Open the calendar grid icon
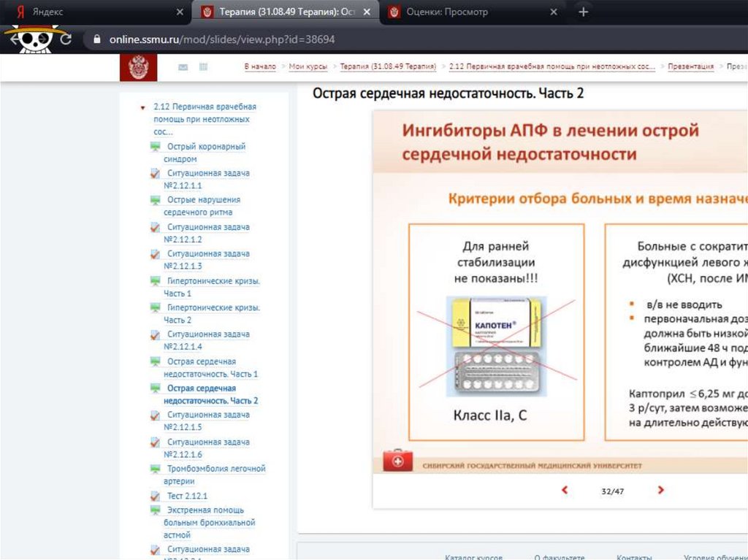This screenshot has height=560, width=748. (203, 66)
